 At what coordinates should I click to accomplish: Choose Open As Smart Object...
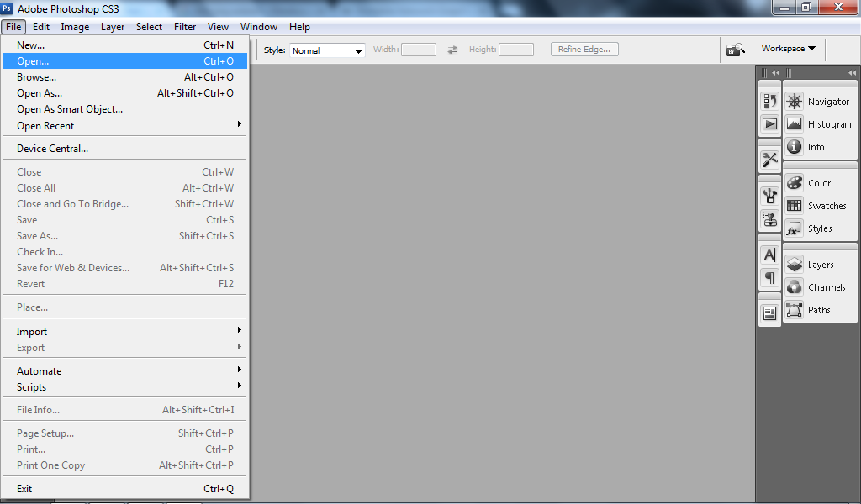coord(125,109)
